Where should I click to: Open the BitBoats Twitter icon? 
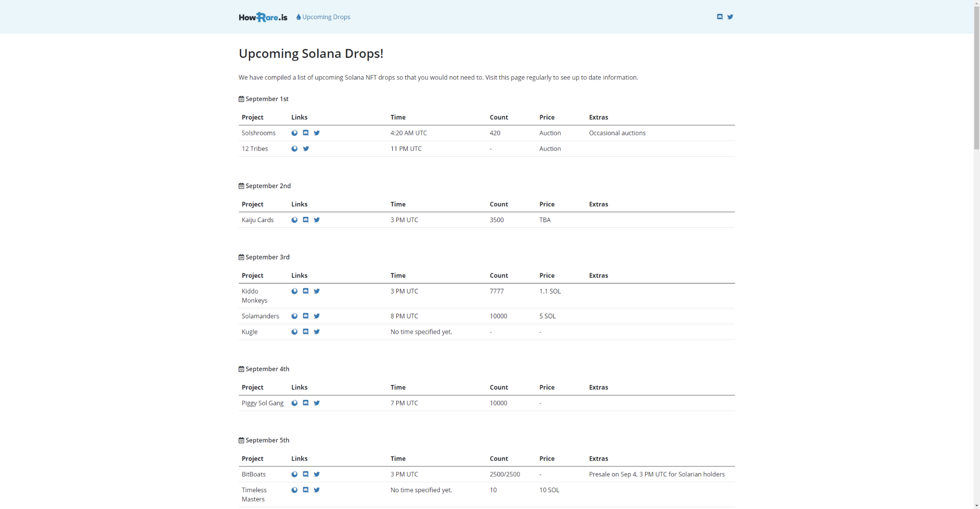point(317,474)
